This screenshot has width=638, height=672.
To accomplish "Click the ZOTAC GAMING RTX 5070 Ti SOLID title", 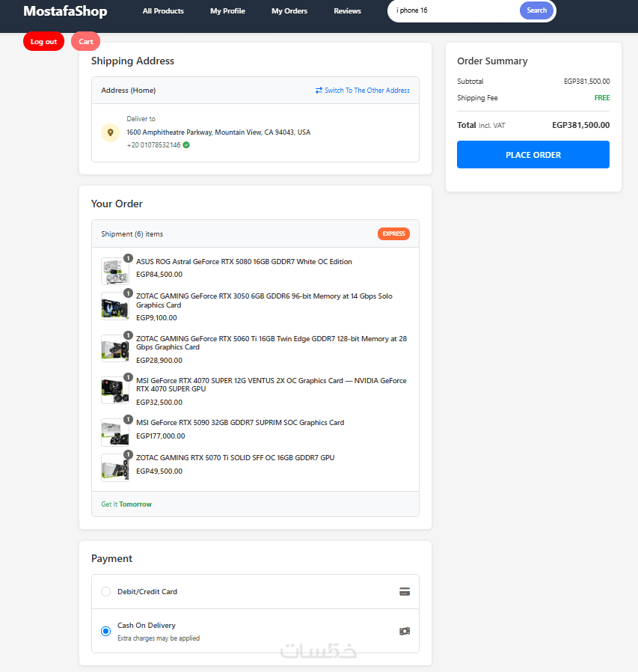I will coord(236,458).
